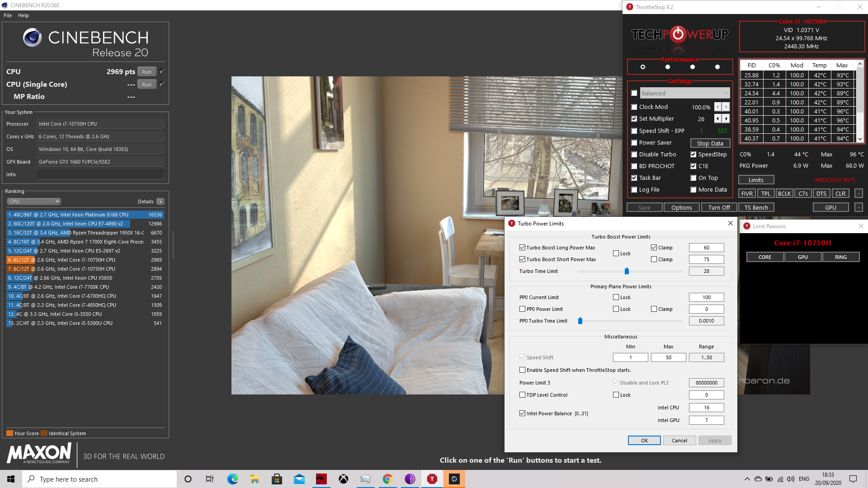
Task: Open notification center icon
Action: [x=853, y=479]
